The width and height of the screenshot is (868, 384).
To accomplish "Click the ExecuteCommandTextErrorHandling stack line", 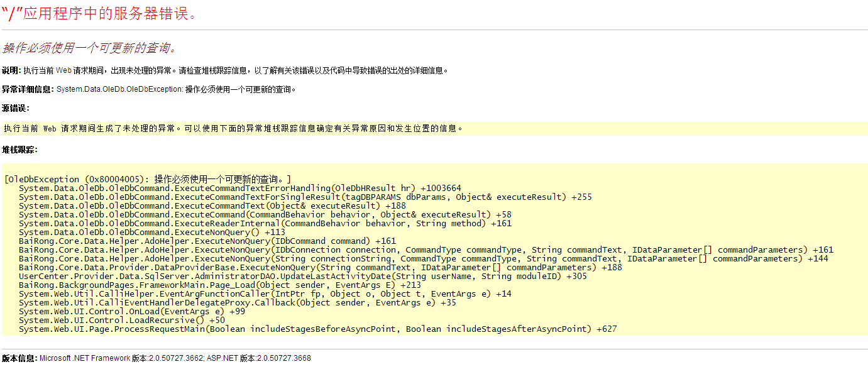I will (240, 188).
